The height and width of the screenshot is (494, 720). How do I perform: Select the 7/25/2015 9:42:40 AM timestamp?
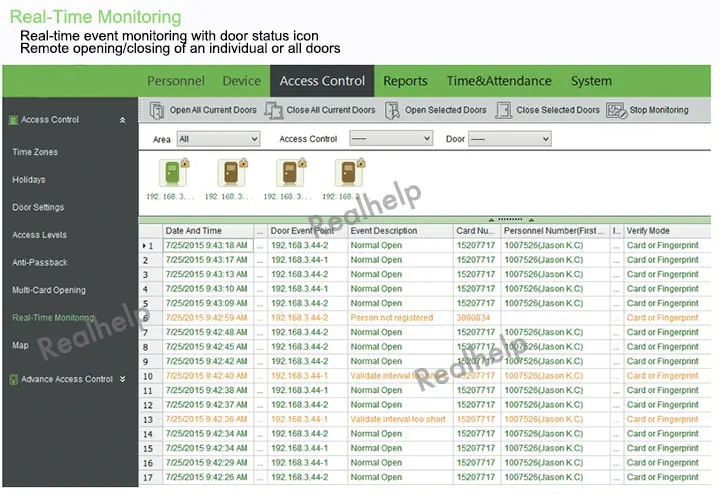(x=207, y=376)
